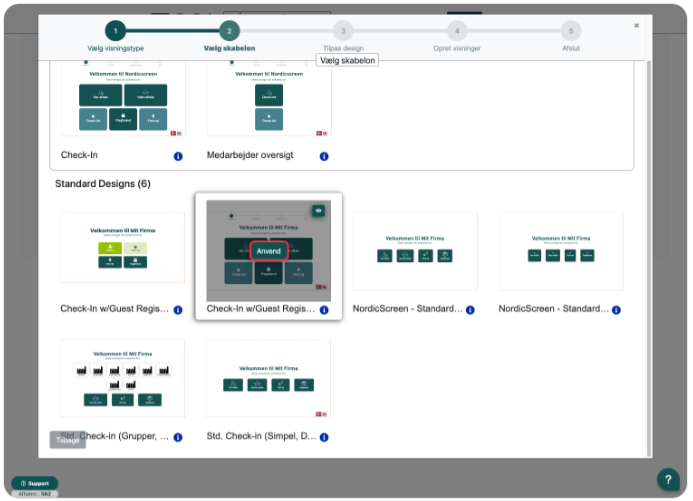This screenshot has width=693, height=501.
Task: Open preview eye icon on hovered template
Action: [318, 211]
